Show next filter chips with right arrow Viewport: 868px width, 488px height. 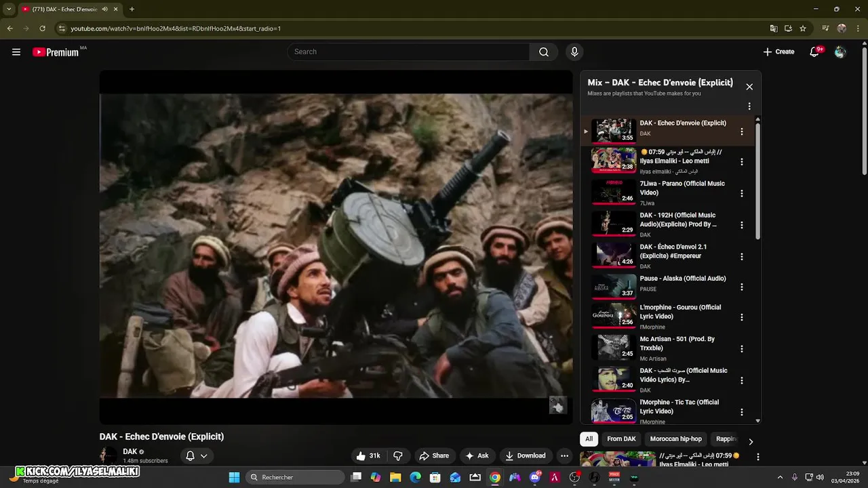pos(750,442)
